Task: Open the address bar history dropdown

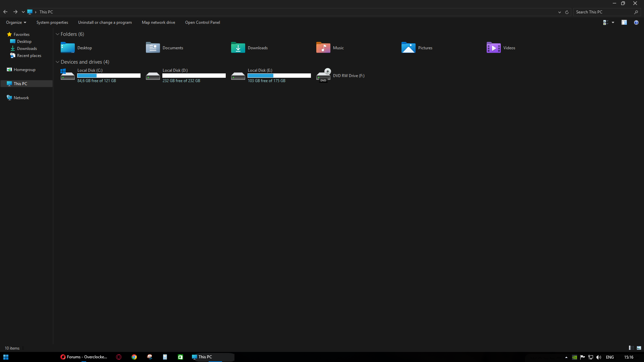Action: tap(559, 12)
